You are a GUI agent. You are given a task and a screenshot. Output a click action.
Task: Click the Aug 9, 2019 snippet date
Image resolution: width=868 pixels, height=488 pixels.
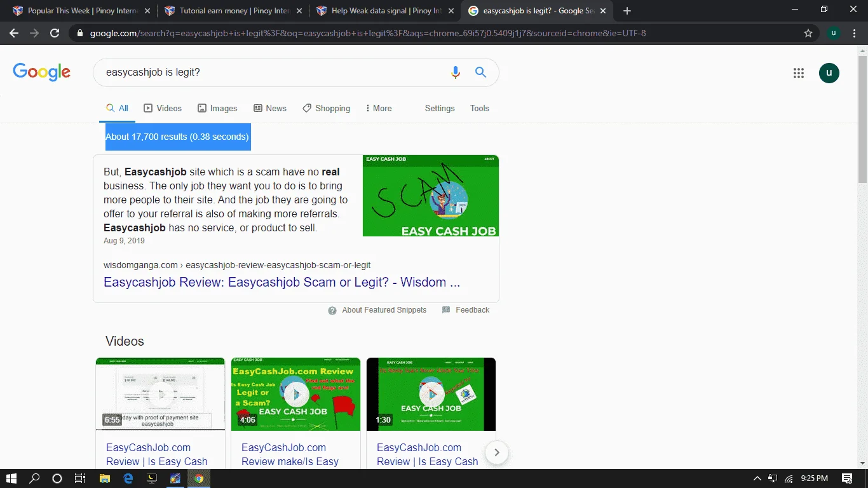click(125, 241)
